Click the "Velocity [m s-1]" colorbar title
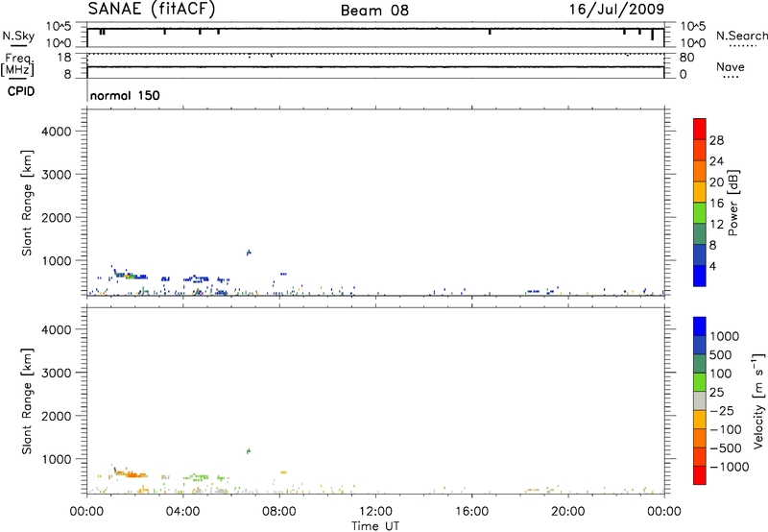The image size is (768, 532). pyautogui.click(x=758, y=400)
